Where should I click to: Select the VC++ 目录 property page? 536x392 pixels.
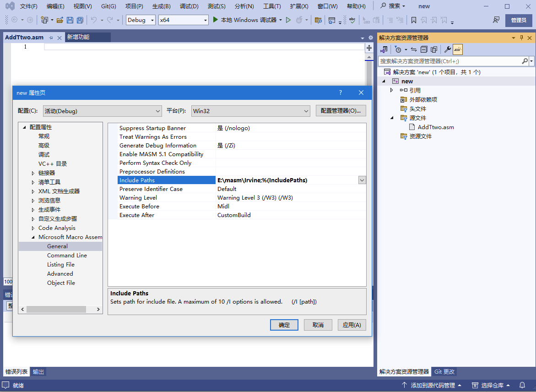[53, 164]
